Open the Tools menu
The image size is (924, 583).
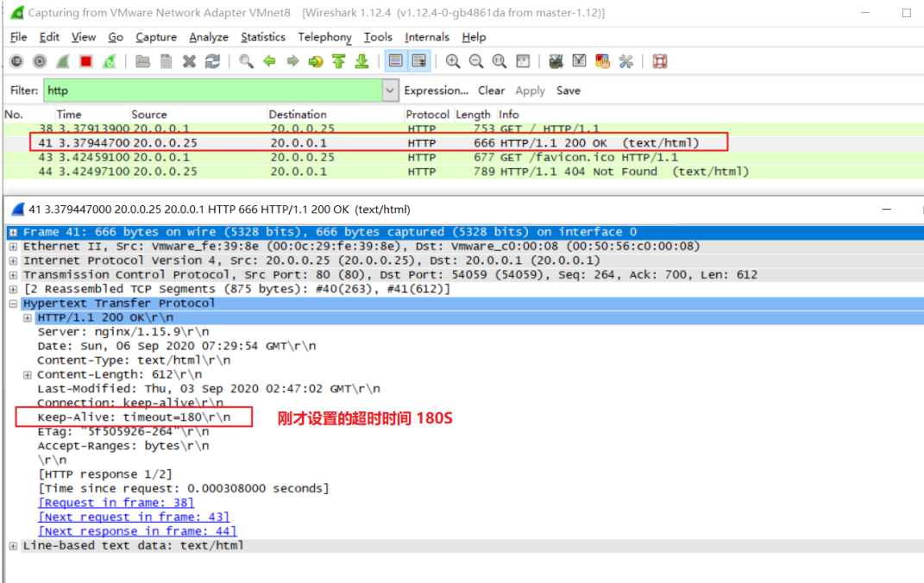pos(378,37)
